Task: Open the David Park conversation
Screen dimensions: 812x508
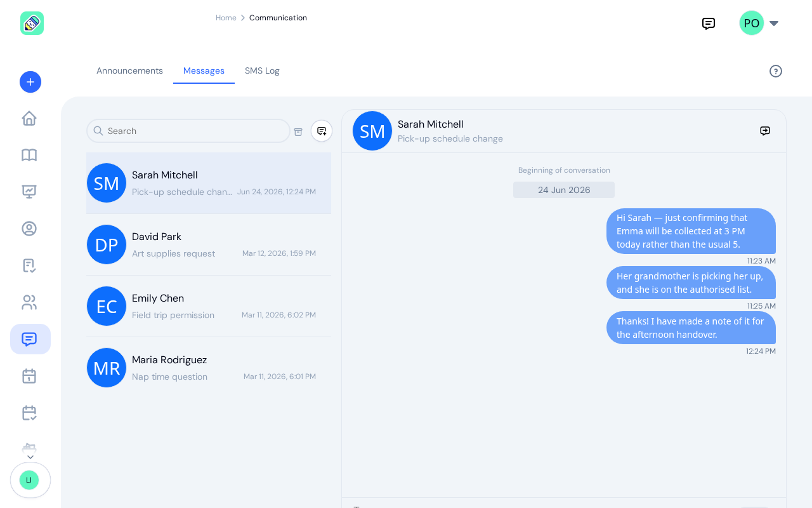Action: click(x=209, y=244)
